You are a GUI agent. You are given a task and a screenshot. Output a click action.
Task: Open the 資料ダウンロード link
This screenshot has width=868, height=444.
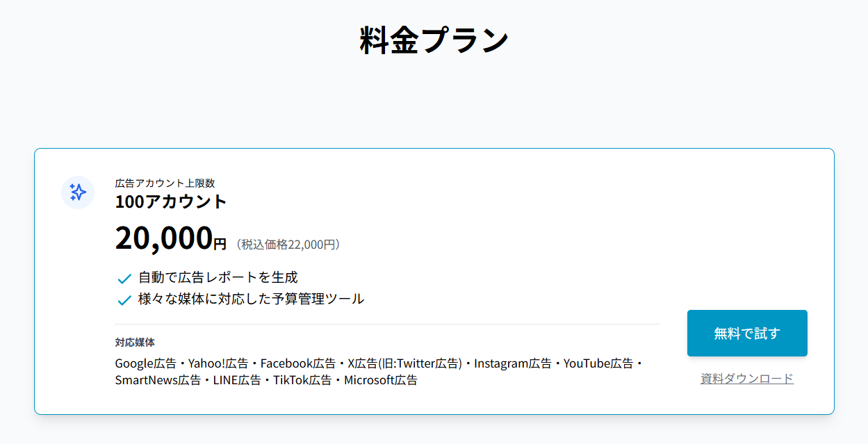tap(747, 379)
